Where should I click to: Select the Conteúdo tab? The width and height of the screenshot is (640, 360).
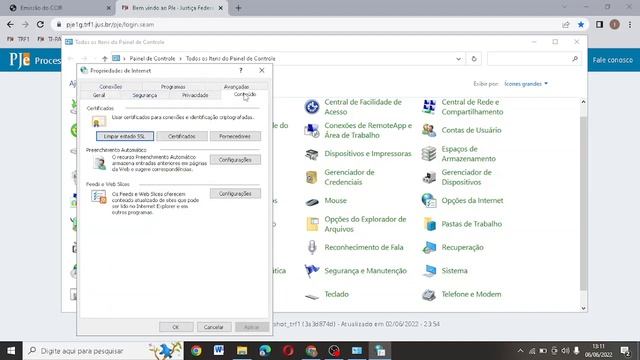pos(245,94)
